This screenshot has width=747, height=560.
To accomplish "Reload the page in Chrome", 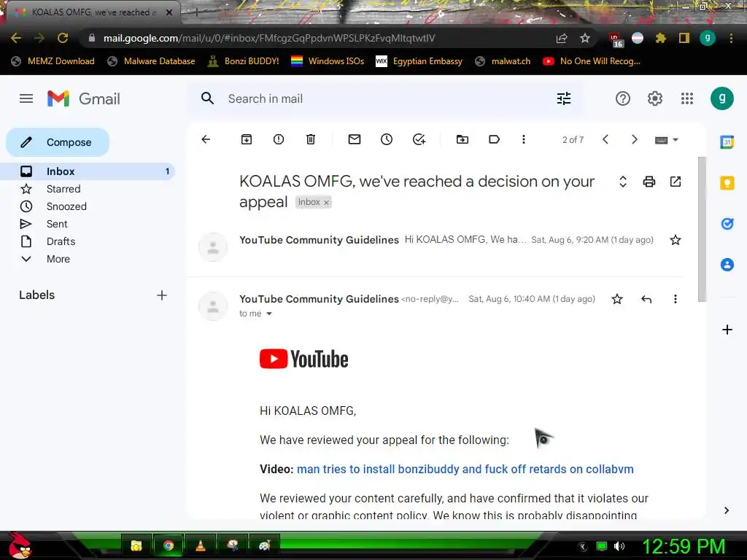I will (63, 38).
